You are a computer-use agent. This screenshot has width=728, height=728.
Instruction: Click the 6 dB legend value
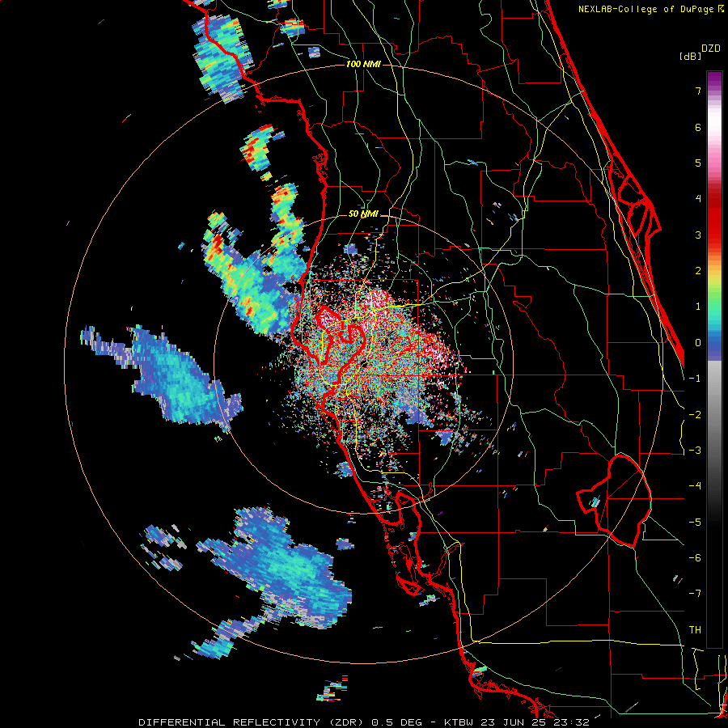tap(698, 127)
